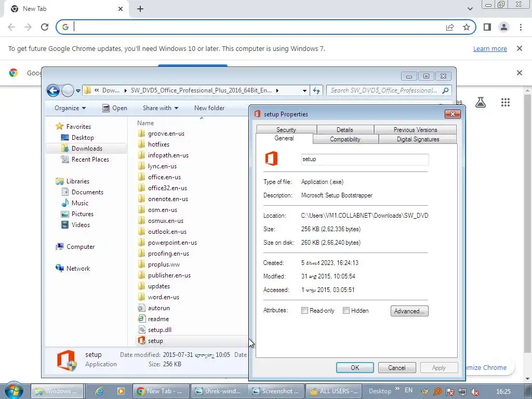
Task: Open the Chrome profile avatar
Action: 504,27
